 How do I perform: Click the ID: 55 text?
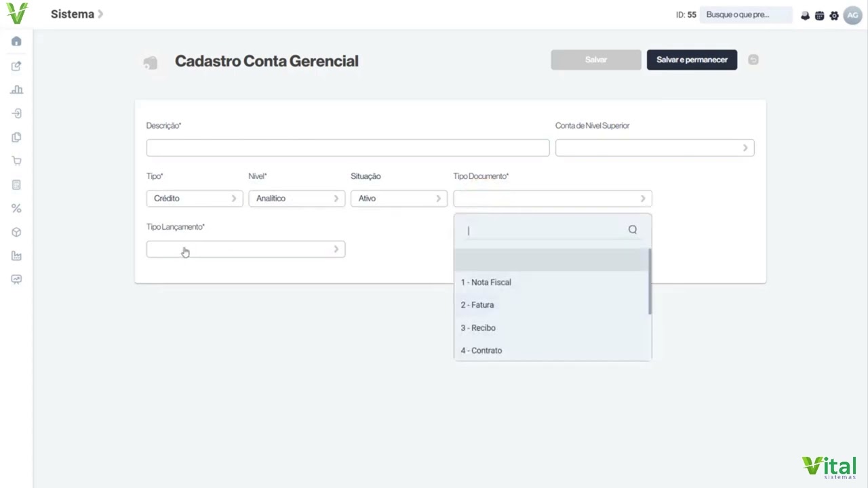[x=686, y=15]
